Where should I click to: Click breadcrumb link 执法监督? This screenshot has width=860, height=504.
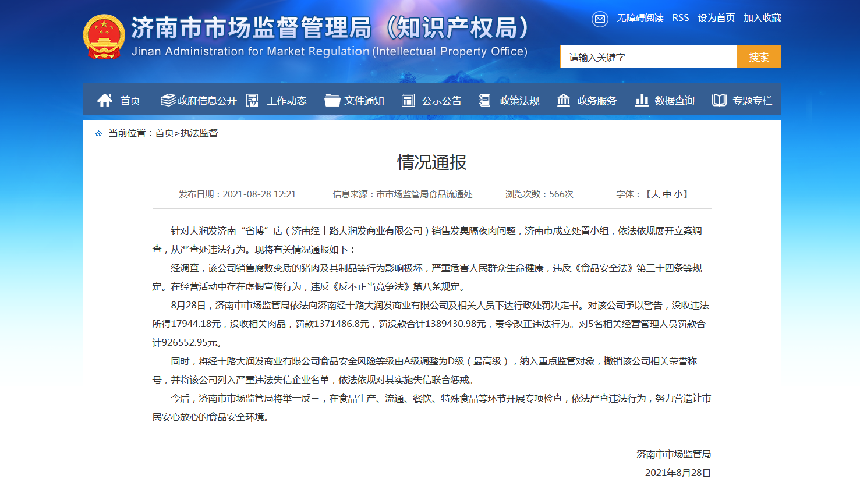pyautogui.click(x=199, y=133)
